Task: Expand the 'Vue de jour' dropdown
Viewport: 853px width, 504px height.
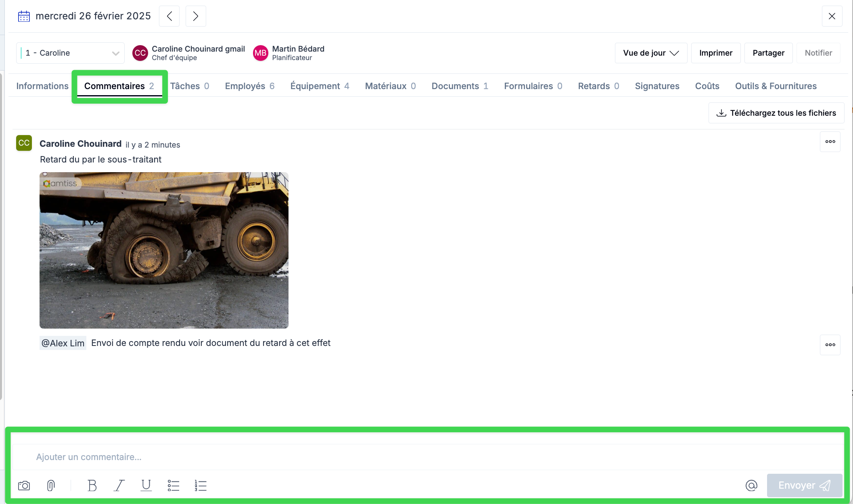Action: (651, 53)
